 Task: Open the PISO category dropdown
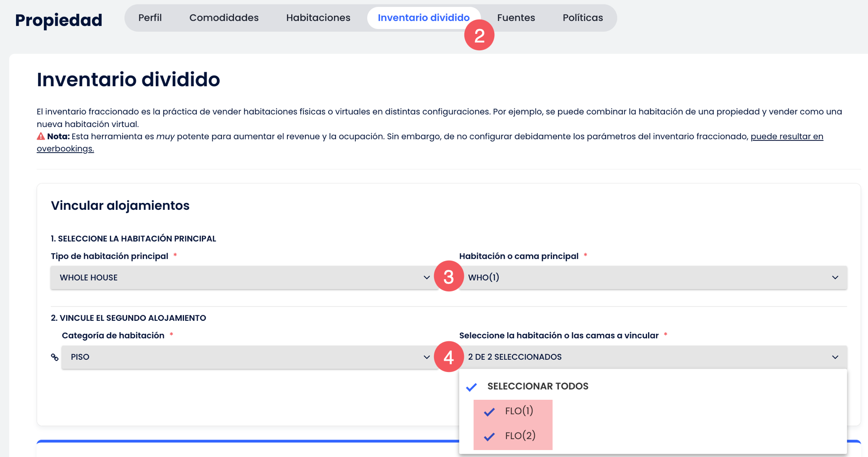pos(250,357)
